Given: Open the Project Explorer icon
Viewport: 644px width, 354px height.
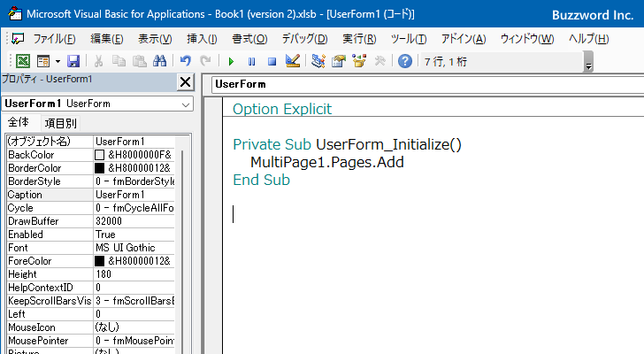Looking at the screenshot, I should coord(318,61).
